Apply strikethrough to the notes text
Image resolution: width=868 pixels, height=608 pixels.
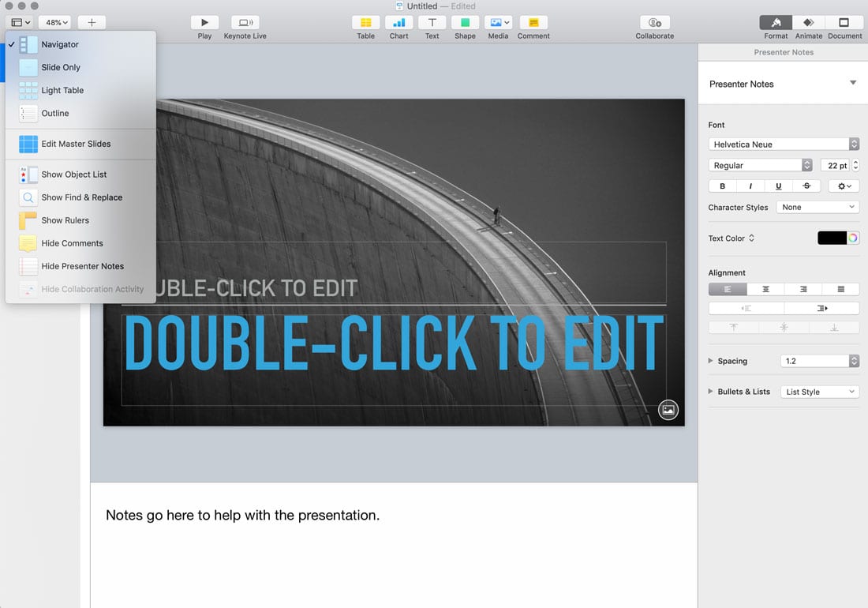(806, 186)
